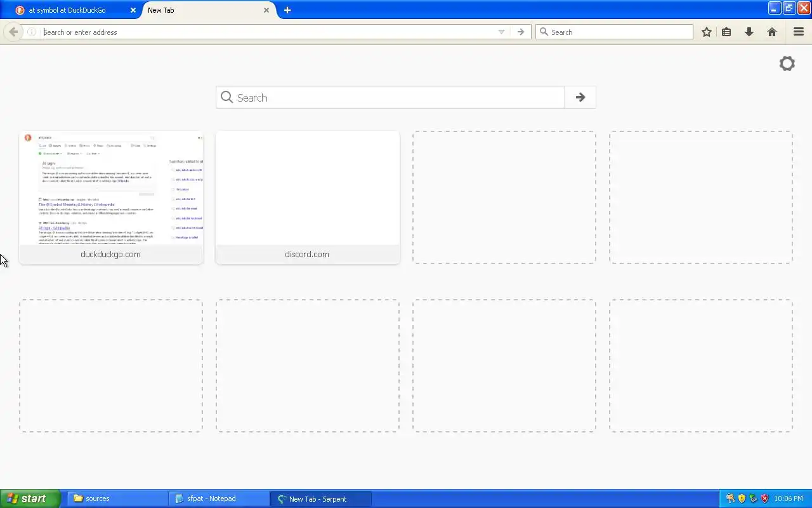Close the DuckDuckGo tab
The width and height of the screenshot is (812, 508).
click(133, 10)
